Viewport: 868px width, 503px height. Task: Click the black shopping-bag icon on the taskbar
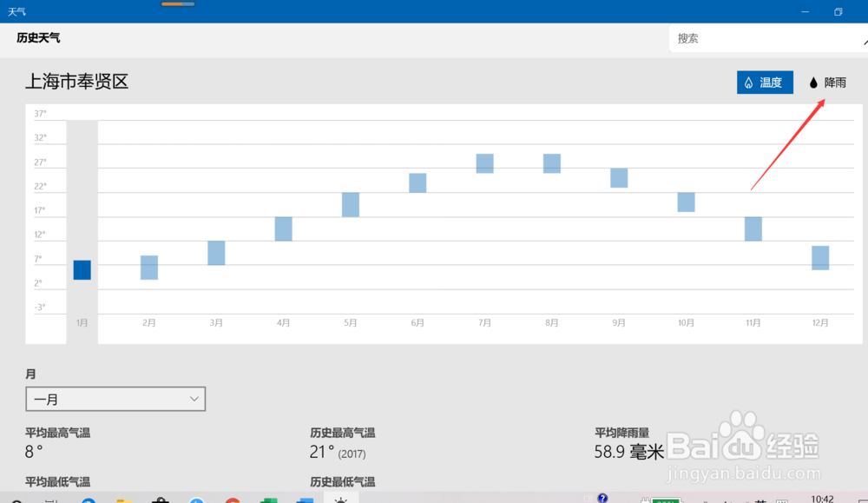tap(161, 498)
